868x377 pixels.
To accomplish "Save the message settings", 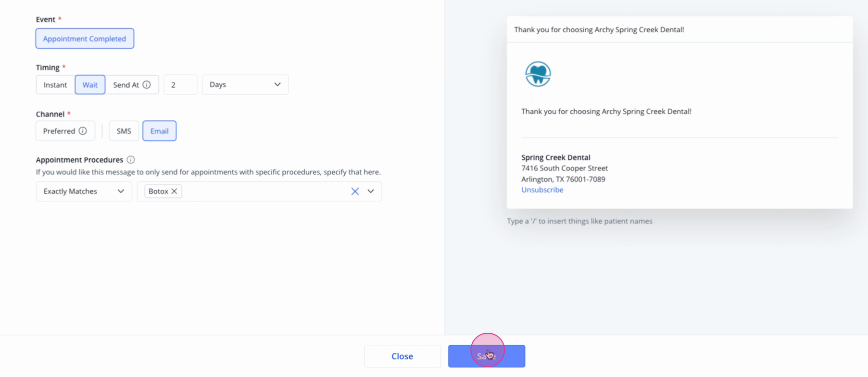I will (487, 356).
